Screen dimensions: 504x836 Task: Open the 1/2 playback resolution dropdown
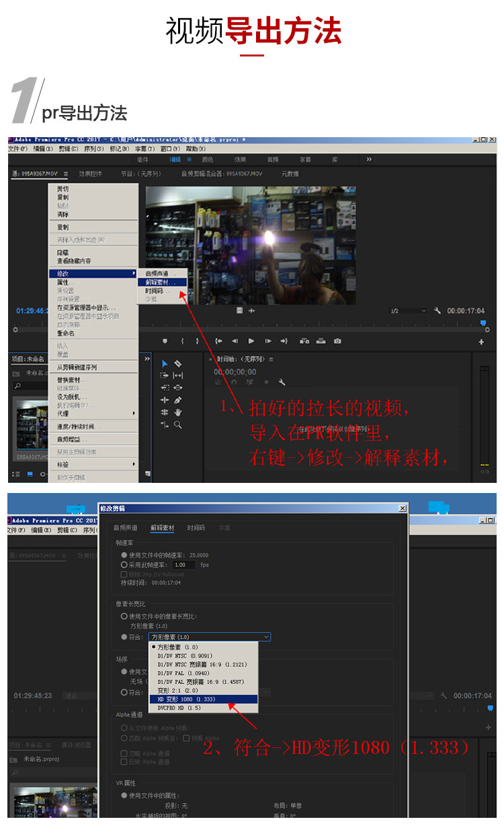(x=408, y=311)
